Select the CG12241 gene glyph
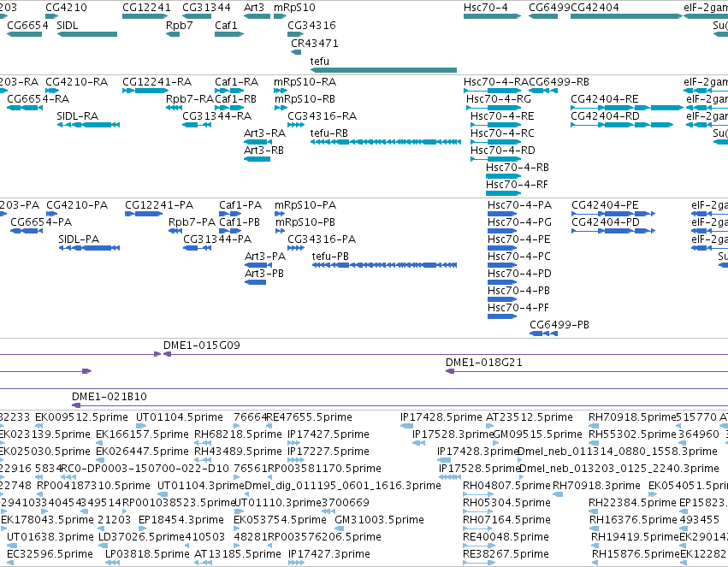The image size is (728, 567). tap(145, 16)
